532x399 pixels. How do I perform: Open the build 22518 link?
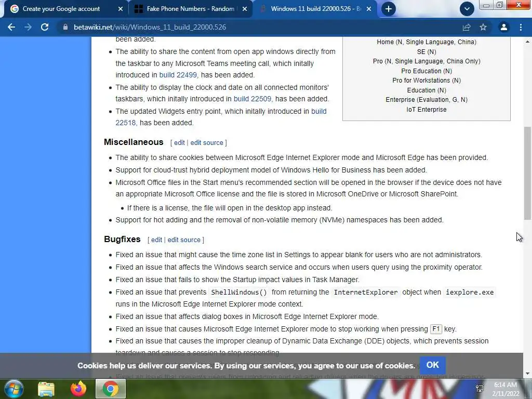(x=221, y=117)
